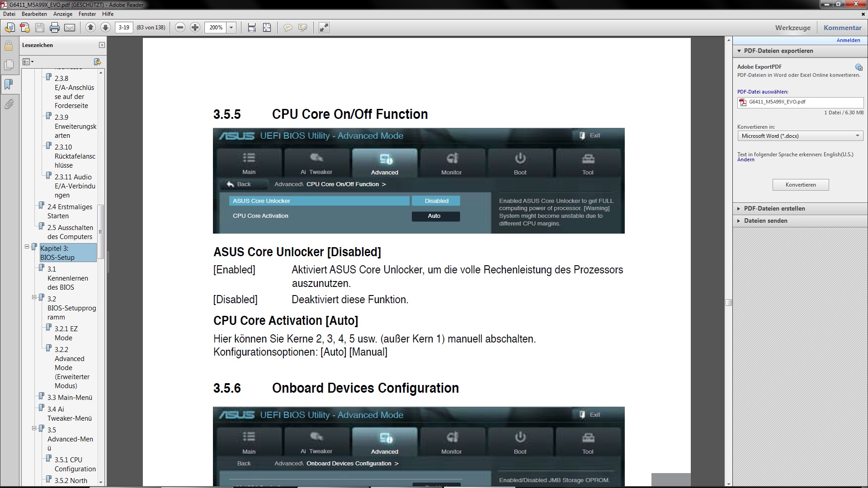Click the send email envelope icon
Viewport: 868px width, 488px height.
click(70, 28)
